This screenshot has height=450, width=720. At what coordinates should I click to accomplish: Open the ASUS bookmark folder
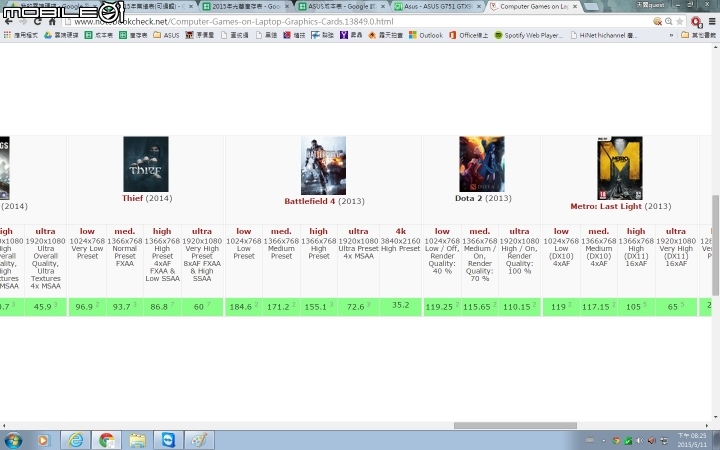click(x=166, y=35)
